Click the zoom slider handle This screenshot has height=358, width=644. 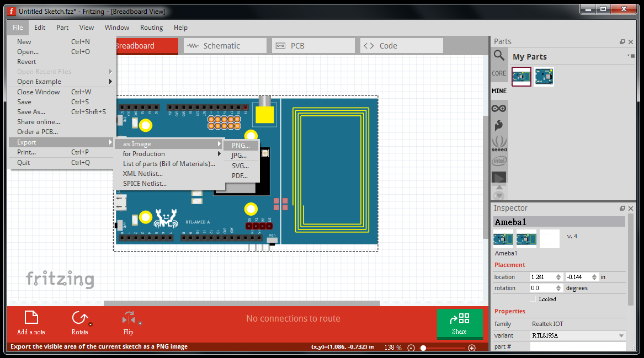point(423,348)
